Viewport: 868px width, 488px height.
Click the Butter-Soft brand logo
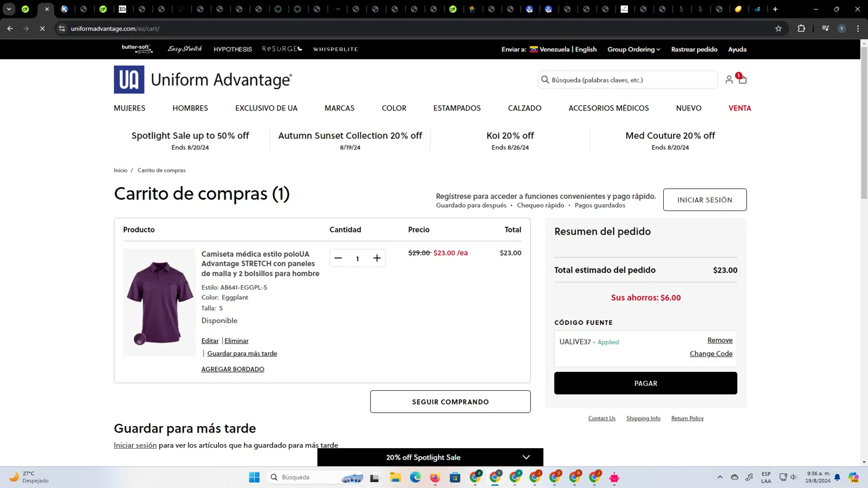click(x=137, y=49)
